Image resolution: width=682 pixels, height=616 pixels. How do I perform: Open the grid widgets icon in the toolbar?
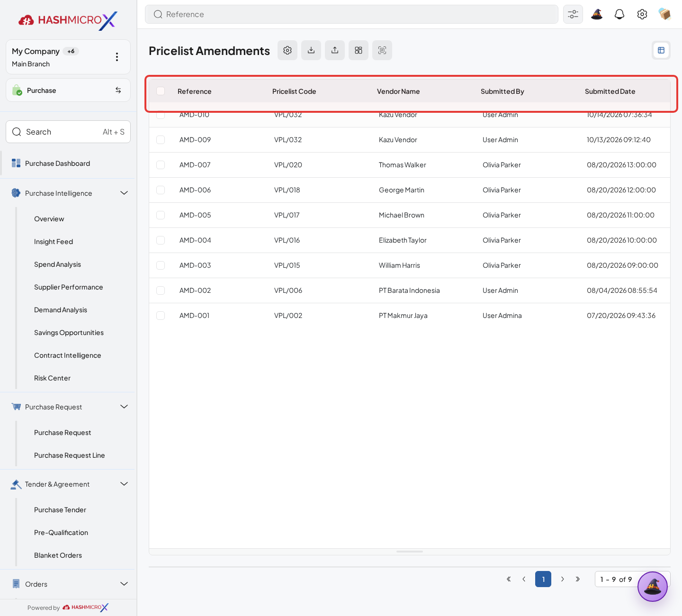pos(359,50)
